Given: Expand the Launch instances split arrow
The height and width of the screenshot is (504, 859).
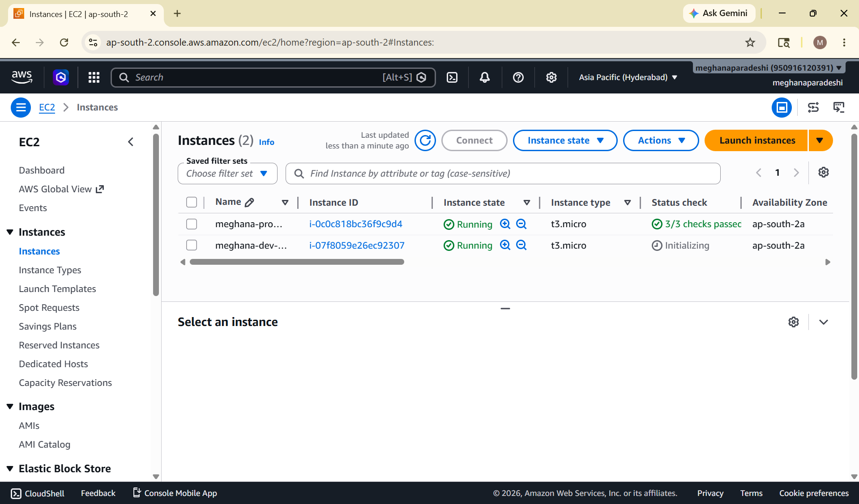Looking at the screenshot, I should [x=821, y=140].
